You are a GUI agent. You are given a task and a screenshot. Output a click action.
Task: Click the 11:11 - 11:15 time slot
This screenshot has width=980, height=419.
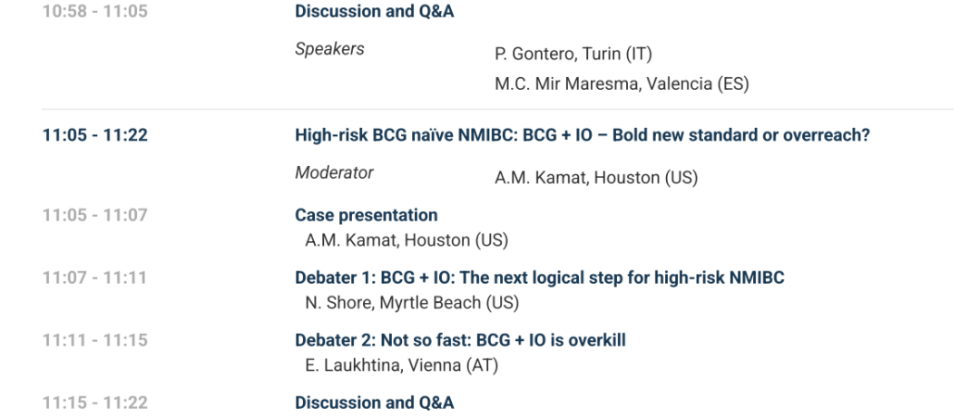(x=94, y=340)
